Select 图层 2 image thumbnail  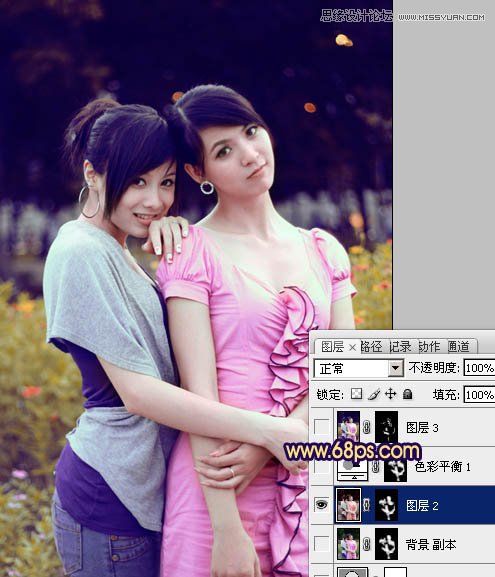pos(348,505)
